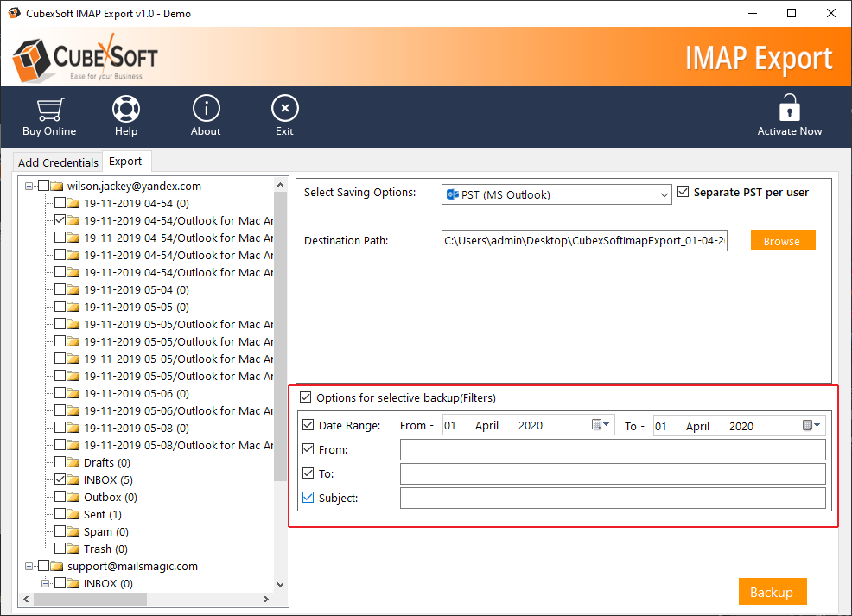
Task: Click the Spam folder icon
Action: 73,532
